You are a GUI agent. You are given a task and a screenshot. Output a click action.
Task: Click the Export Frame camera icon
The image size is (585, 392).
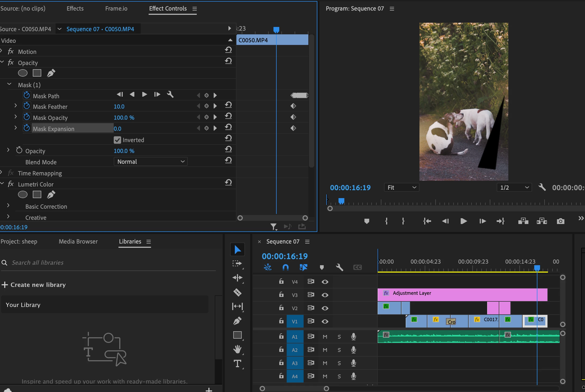[x=560, y=221]
